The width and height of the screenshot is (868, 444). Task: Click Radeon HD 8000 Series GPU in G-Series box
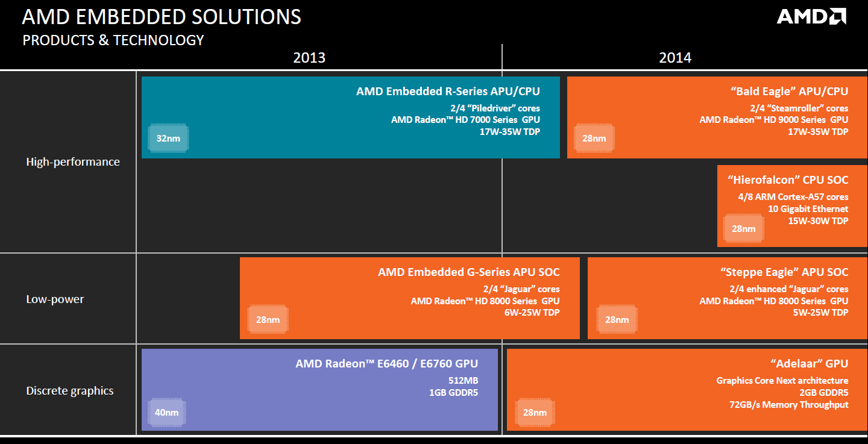[x=485, y=301]
